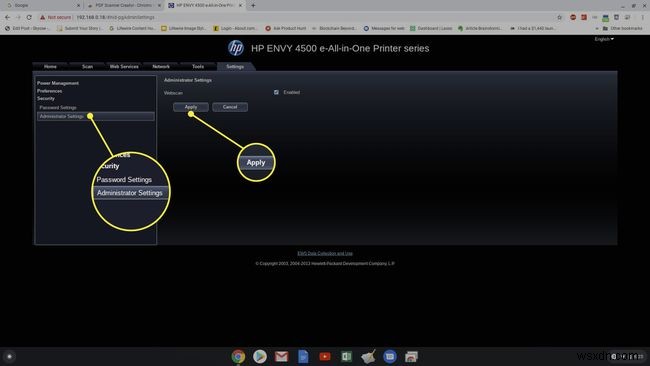Click the Cancel button
650x366 pixels.
230,107
